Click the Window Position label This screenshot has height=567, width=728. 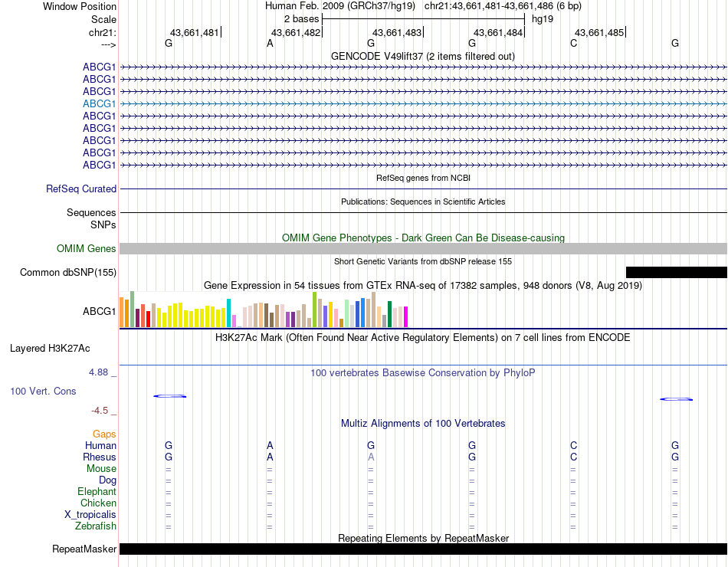point(80,6)
